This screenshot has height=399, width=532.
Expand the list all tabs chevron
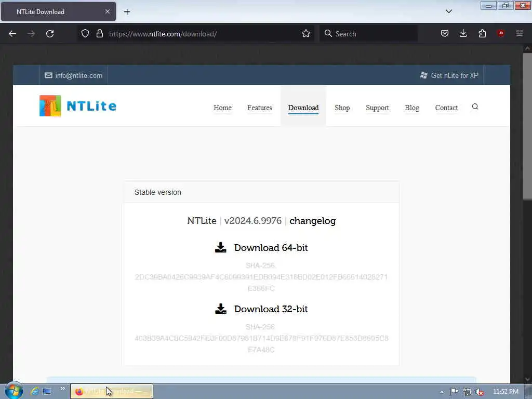tap(448, 11)
